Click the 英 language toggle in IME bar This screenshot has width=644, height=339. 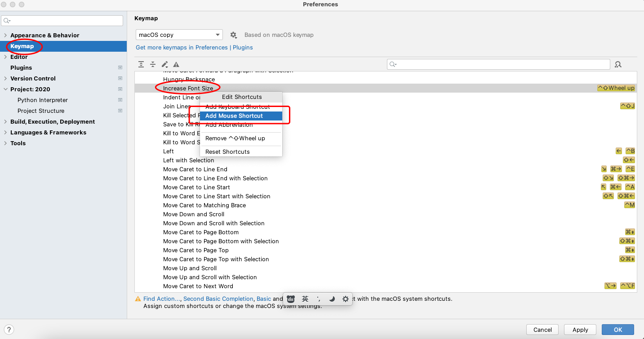tap(305, 299)
